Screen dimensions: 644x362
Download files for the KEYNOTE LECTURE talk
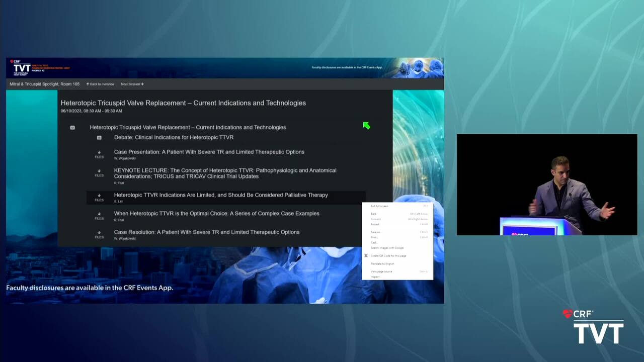pyautogui.click(x=99, y=173)
